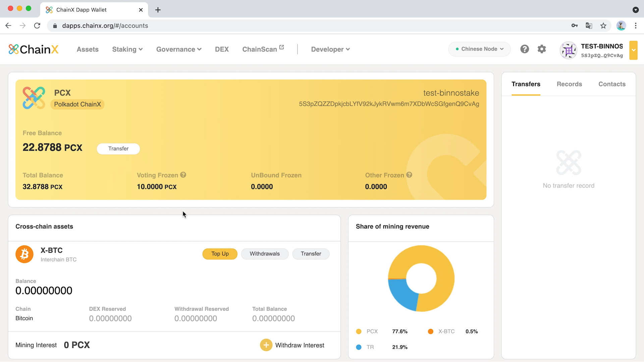644x362 pixels.
Task: Click the X-BTC Transfer button
Action: [311, 254]
